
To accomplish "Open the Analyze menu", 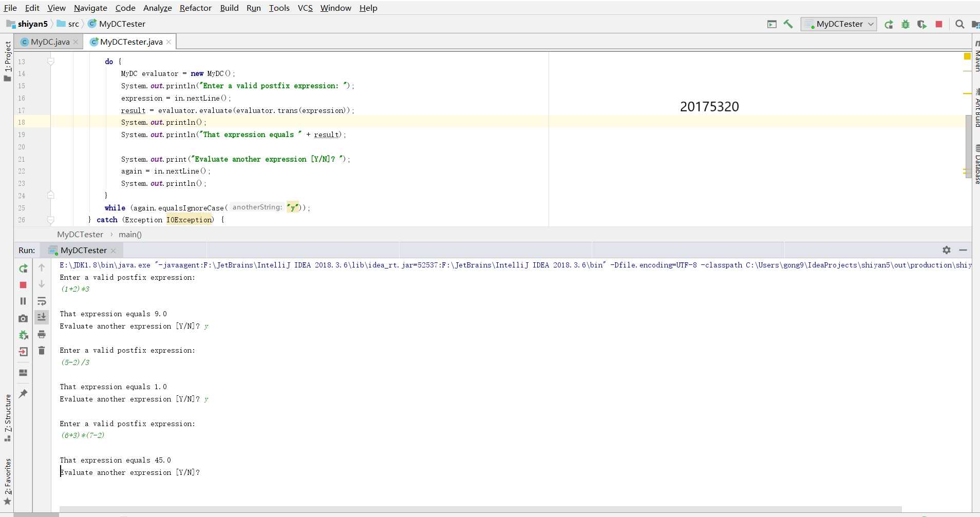I will coord(157,8).
